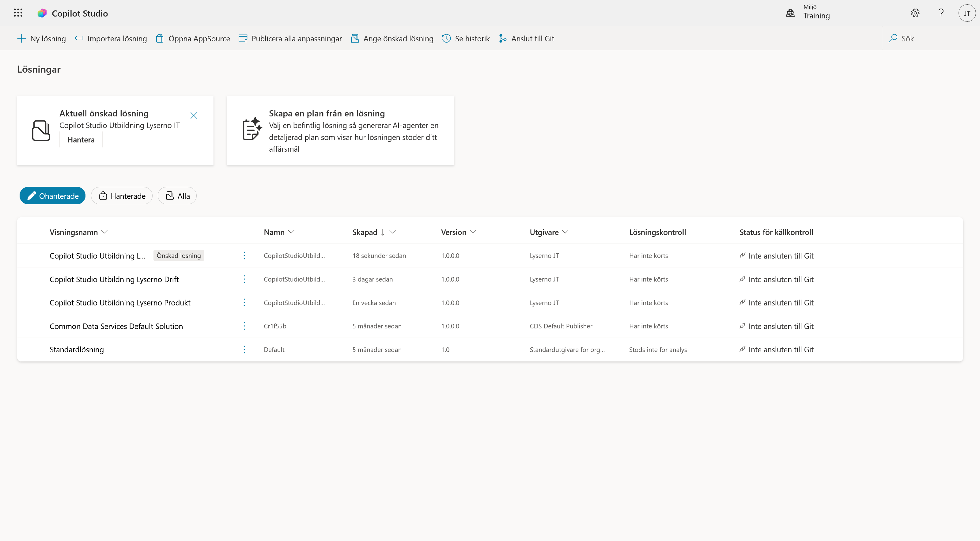Image resolution: width=980 pixels, height=541 pixels.
Task: Open the Standardlösning solution
Action: [x=77, y=350]
